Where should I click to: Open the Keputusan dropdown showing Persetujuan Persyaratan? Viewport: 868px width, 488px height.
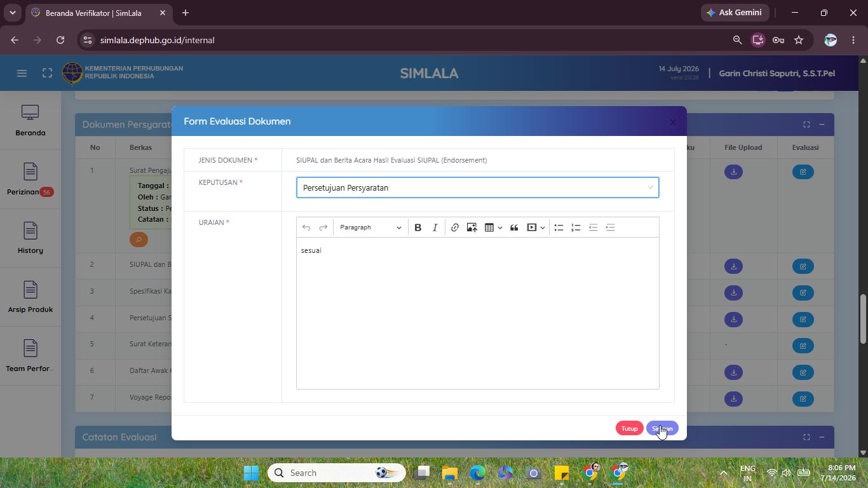pyautogui.click(x=477, y=187)
